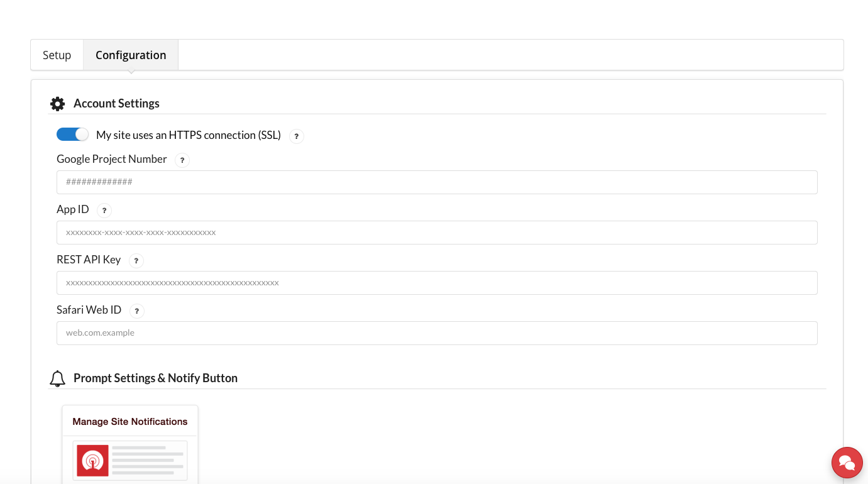The width and height of the screenshot is (868, 484).
Task: Select the Account Settings section heading
Action: tap(116, 103)
